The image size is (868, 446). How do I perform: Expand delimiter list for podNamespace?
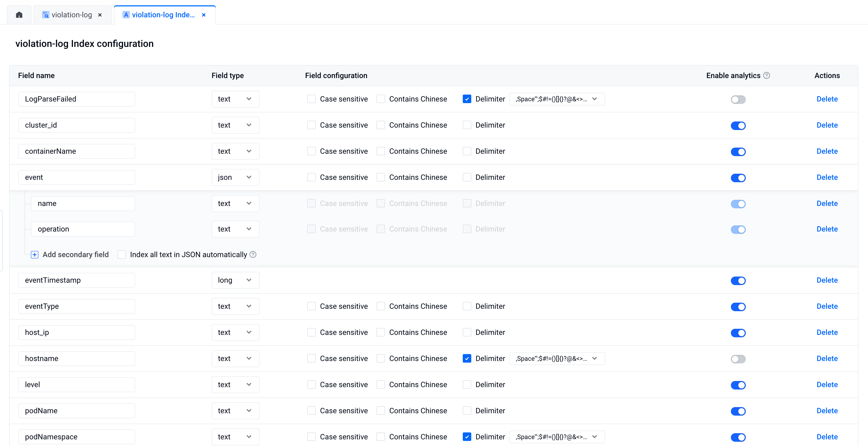[x=594, y=437]
